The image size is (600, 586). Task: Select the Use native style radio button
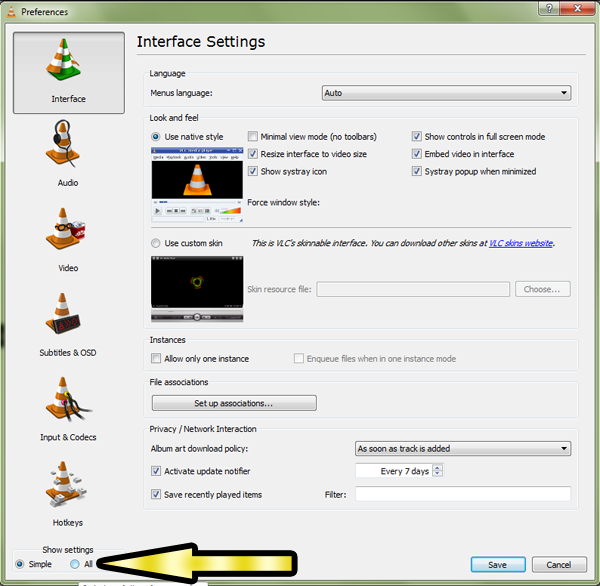(156, 137)
